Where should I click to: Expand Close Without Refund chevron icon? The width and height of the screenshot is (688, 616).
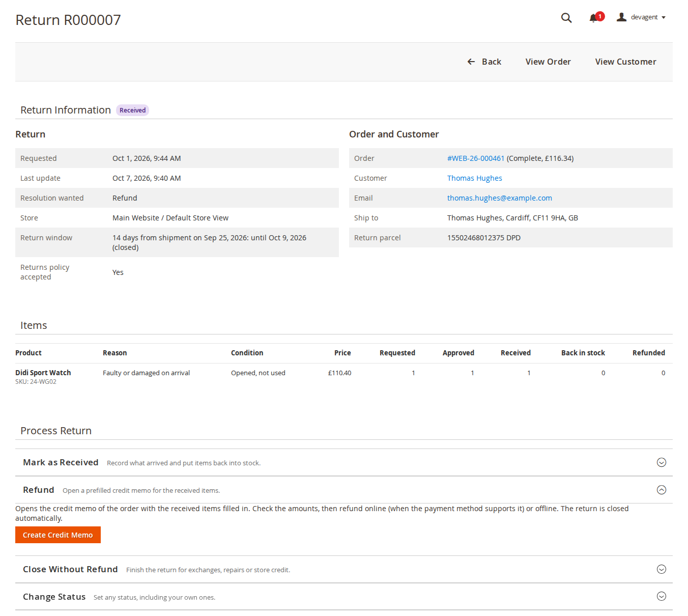(x=662, y=569)
